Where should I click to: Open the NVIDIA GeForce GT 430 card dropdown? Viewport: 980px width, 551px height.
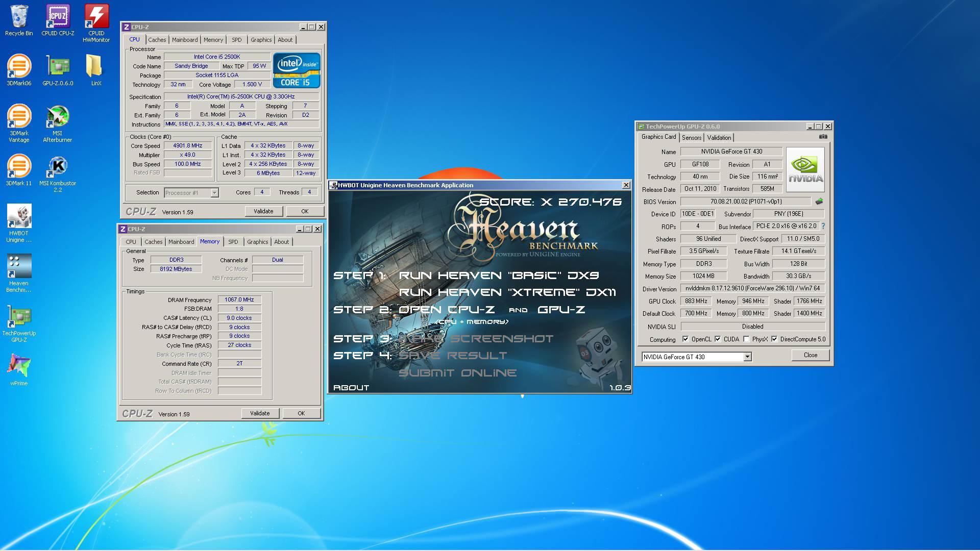click(x=747, y=357)
